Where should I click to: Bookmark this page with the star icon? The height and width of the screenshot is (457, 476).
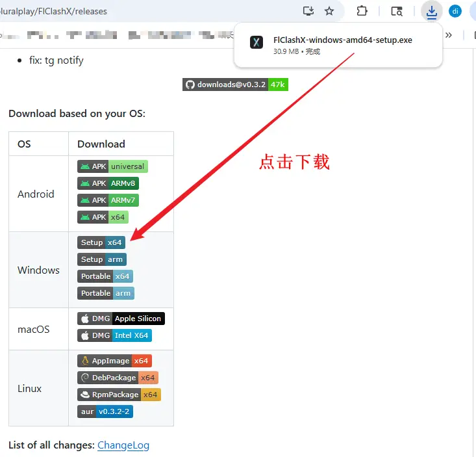pos(329,11)
